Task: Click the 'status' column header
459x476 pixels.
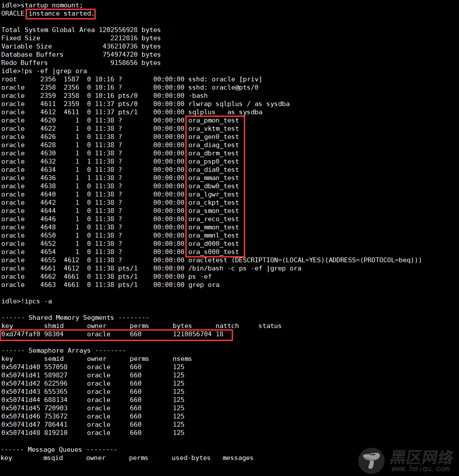Action: 270,326
